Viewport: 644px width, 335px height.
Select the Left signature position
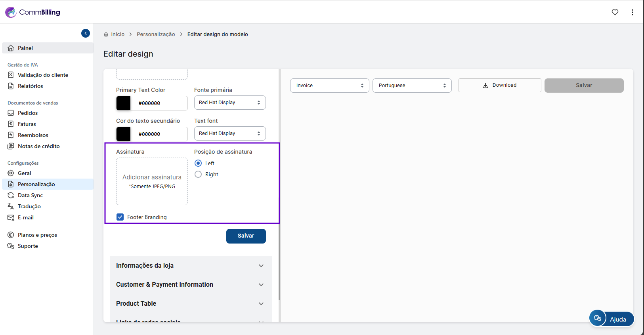(x=198, y=163)
